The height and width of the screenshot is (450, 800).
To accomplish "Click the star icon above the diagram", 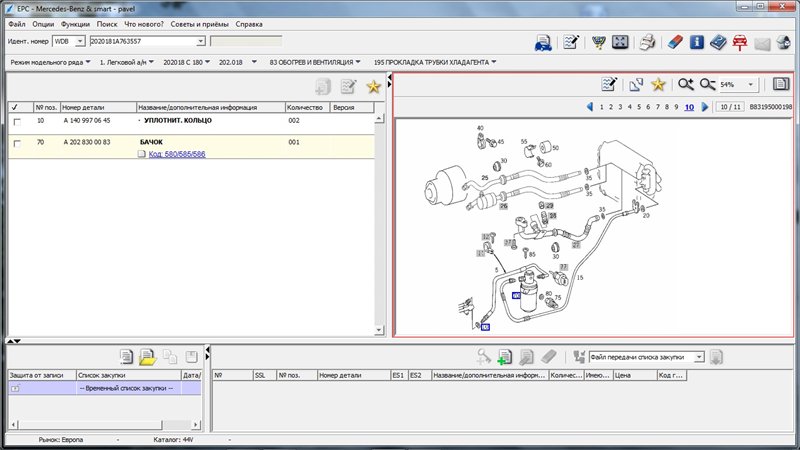I will (658, 85).
